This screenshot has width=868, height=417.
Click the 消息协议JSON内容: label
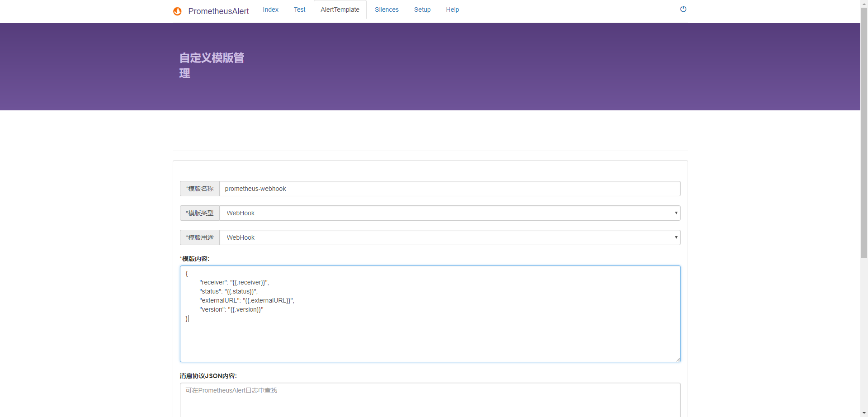[x=208, y=376]
